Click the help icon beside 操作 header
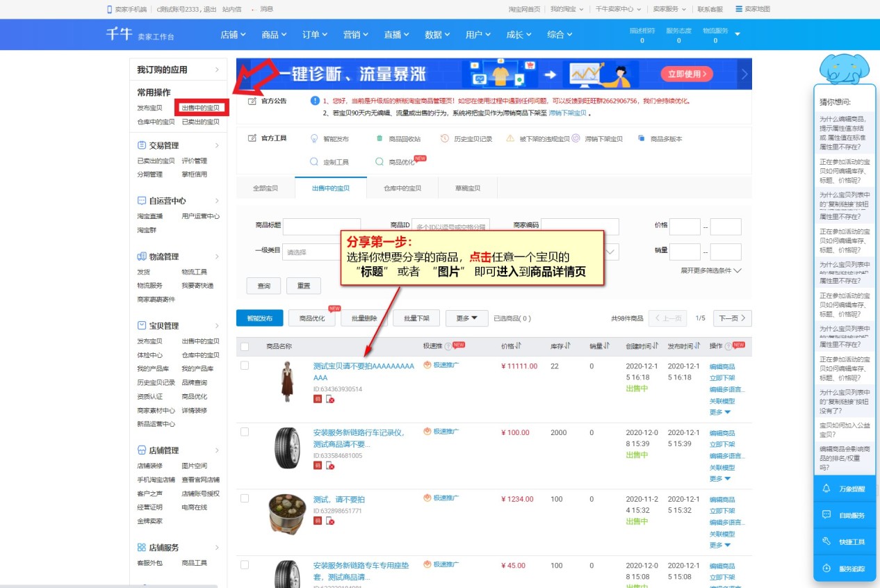This screenshot has width=880, height=588. tap(728, 345)
